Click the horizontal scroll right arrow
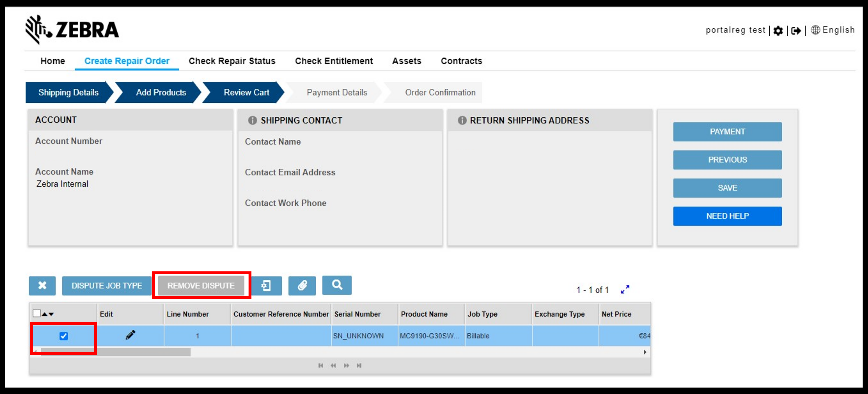This screenshot has height=394, width=868. coord(645,352)
